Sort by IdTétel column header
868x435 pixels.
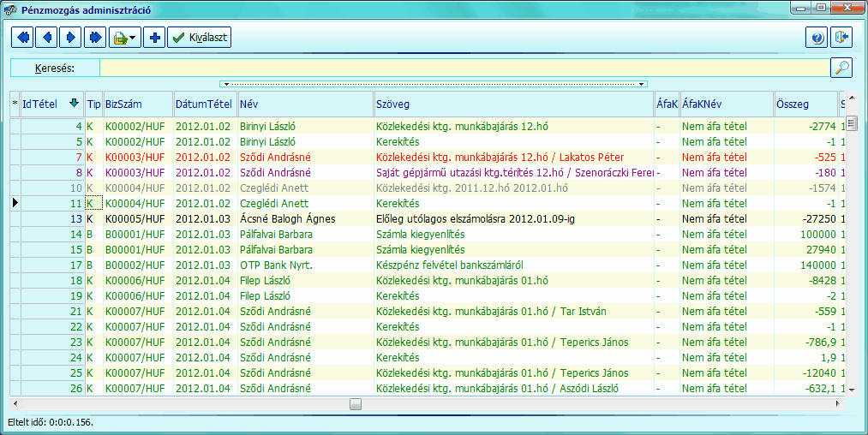(51, 104)
